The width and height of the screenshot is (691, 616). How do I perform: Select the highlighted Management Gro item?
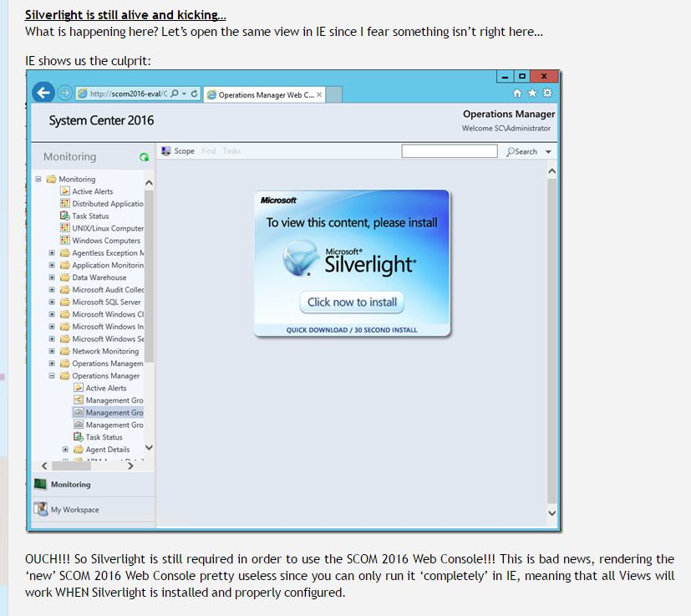108,413
